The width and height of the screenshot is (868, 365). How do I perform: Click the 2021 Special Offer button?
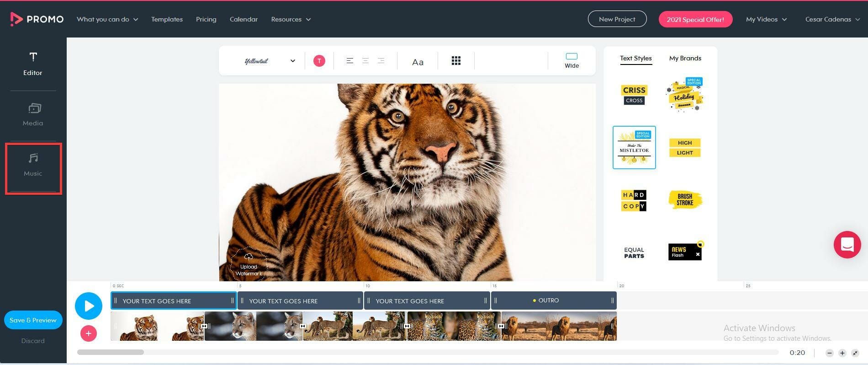pyautogui.click(x=695, y=19)
